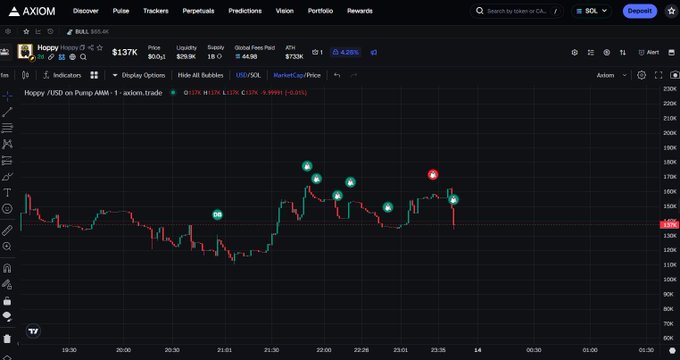This screenshot has width=680, height=360.
Task: Copy the Hoppy token address
Action: 82,48
